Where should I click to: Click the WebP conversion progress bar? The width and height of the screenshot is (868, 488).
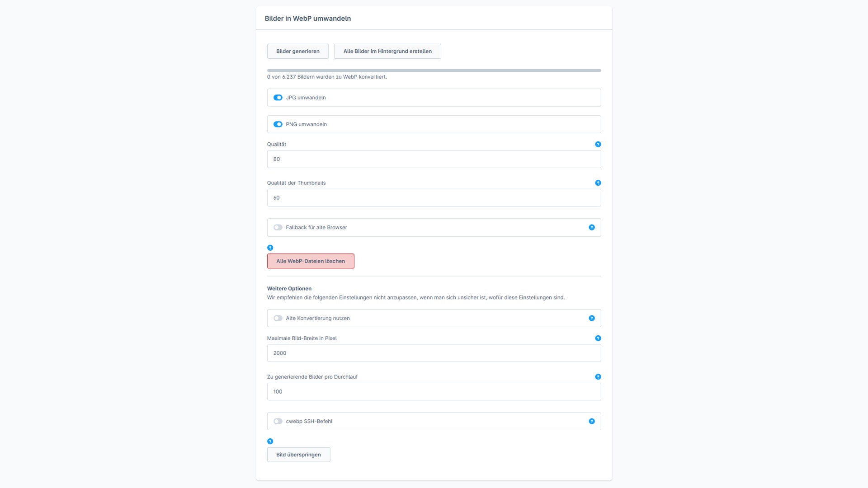434,70
